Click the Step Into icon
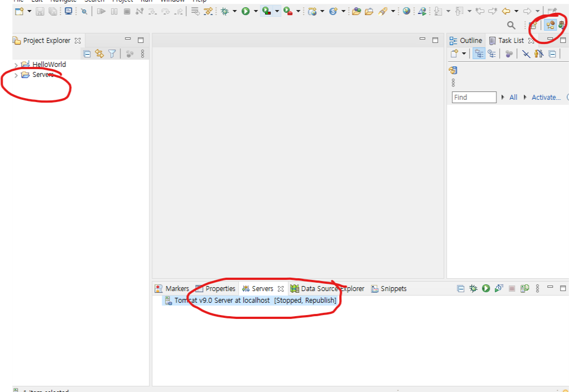The image size is (569, 392). 152,12
